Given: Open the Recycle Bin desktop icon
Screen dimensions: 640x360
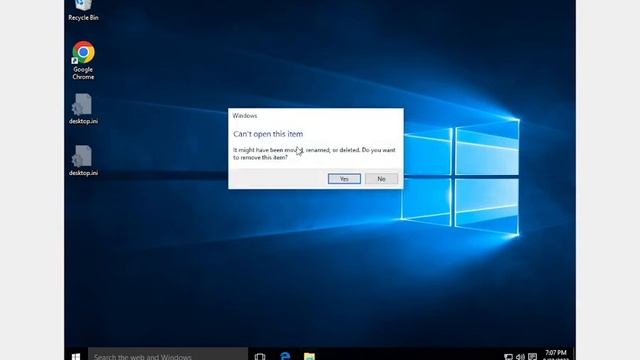Looking at the screenshot, I should 83,11.
